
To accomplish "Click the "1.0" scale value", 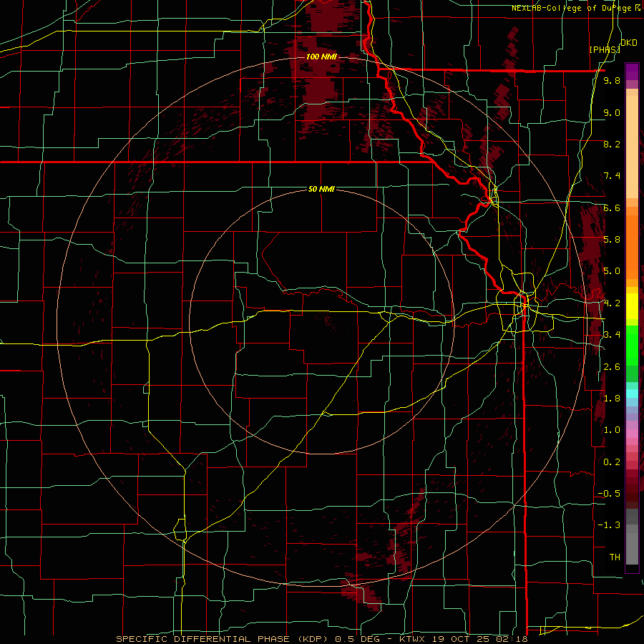I will pos(612,430).
